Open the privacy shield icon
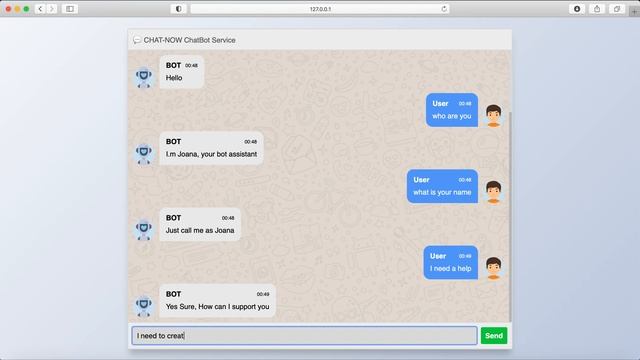This screenshot has height=360, width=640. click(x=178, y=9)
